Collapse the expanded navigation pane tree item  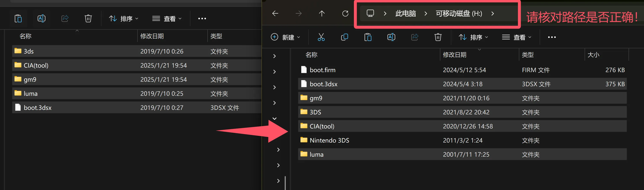275,119
